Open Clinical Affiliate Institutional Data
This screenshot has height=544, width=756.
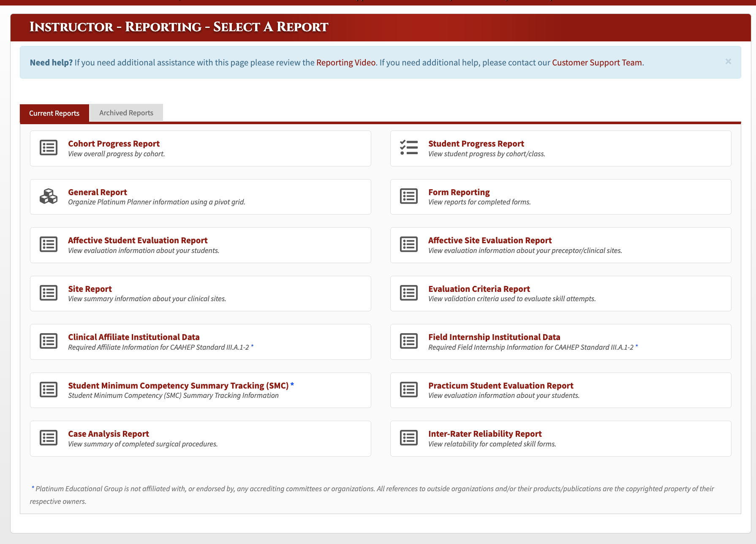(x=134, y=337)
